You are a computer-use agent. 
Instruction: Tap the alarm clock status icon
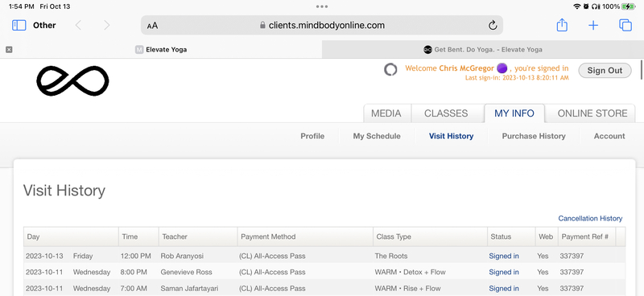click(x=587, y=6)
